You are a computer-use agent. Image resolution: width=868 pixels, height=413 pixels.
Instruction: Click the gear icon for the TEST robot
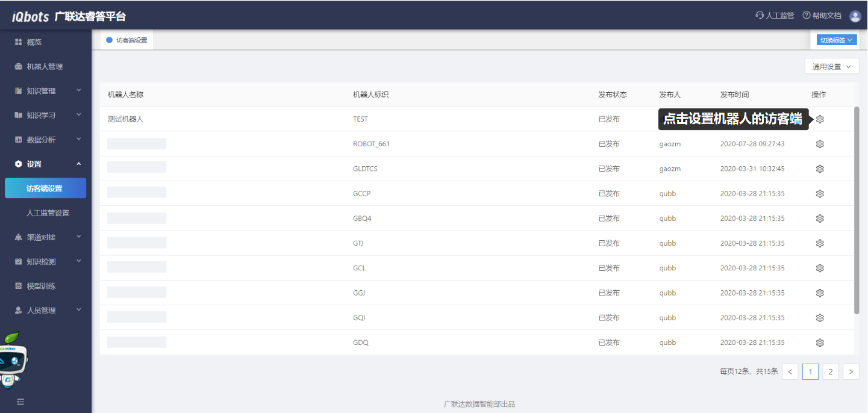click(x=819, y=119)
